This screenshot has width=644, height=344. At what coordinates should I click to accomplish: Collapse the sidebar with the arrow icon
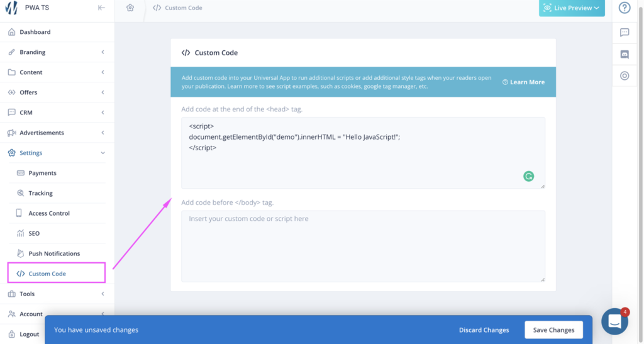[101, 8]
